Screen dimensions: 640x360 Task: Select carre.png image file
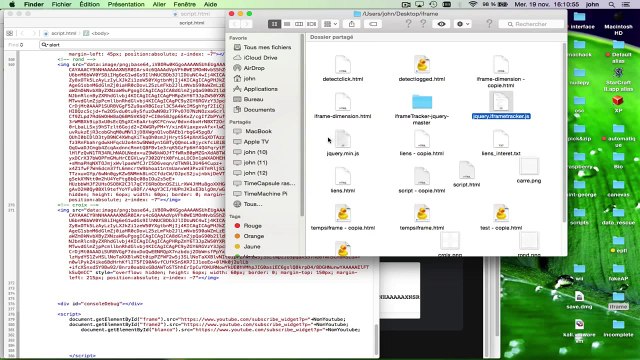pyautogui.click(x=529, y=170)
